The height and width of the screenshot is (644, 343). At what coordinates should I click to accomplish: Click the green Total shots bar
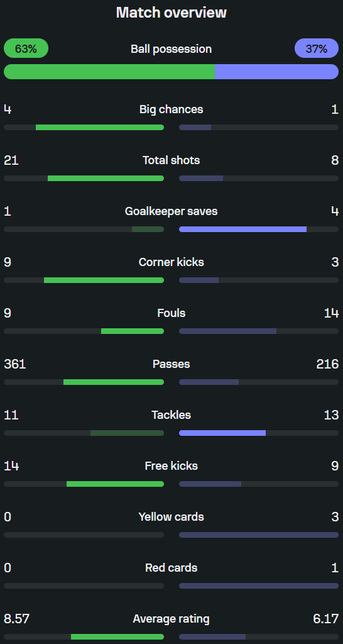[x=106, y=178]
